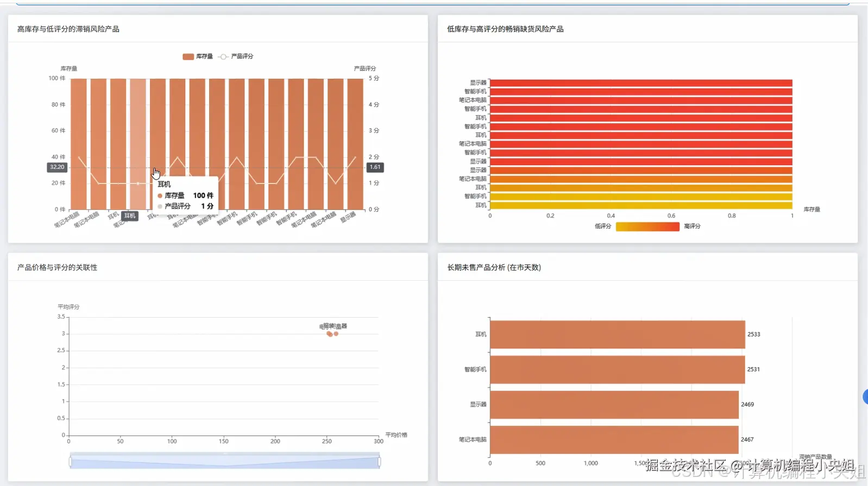Click the 平均评分 y-axis title
Viewport: 868px width, 486px height.
(x=68, y=307)
